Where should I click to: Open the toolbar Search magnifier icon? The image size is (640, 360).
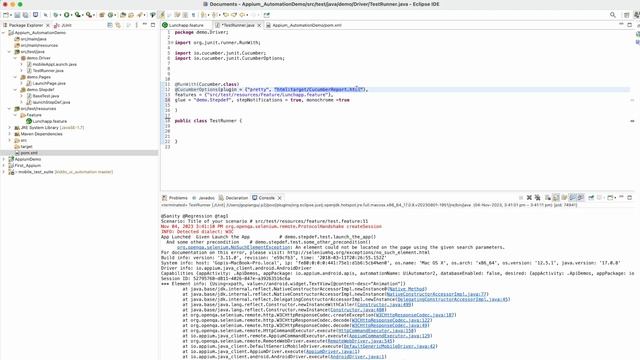(x=613, y=15)
